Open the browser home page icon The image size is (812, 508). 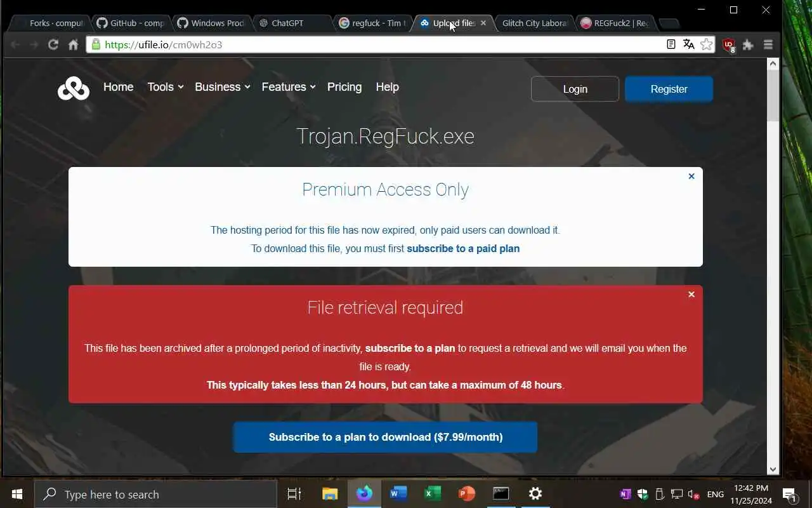point(73,44)
